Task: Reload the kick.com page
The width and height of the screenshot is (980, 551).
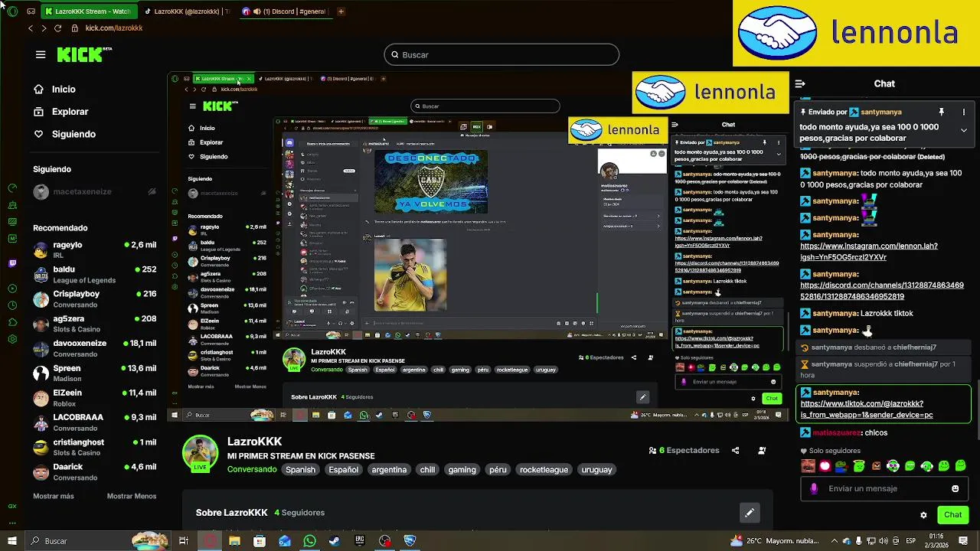Action: [57, 28]
